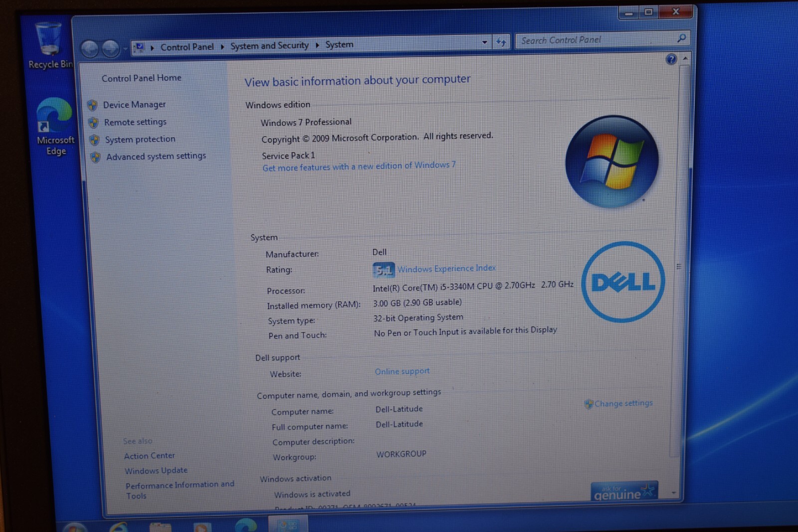Click the Back navigation arrow button
The height and width of the screenshot is (532, 798).
[90, 49]
